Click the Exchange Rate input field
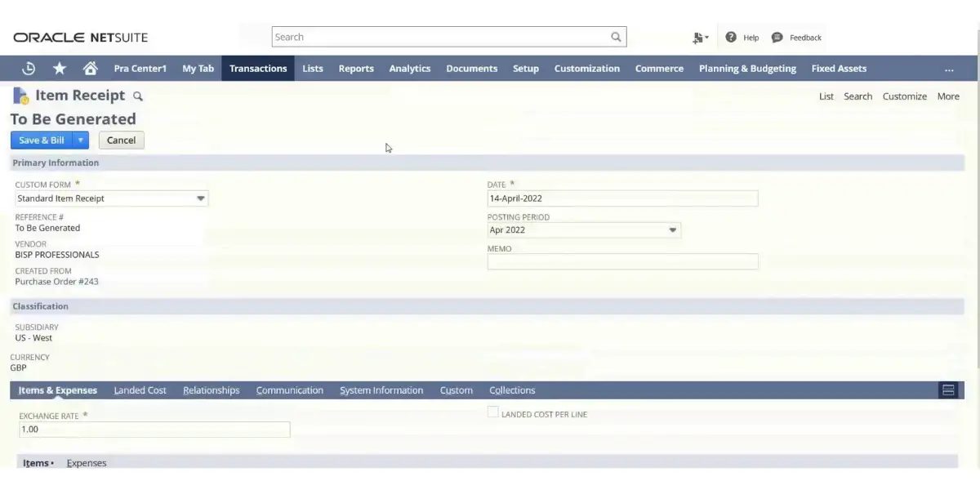 (154, 430)
